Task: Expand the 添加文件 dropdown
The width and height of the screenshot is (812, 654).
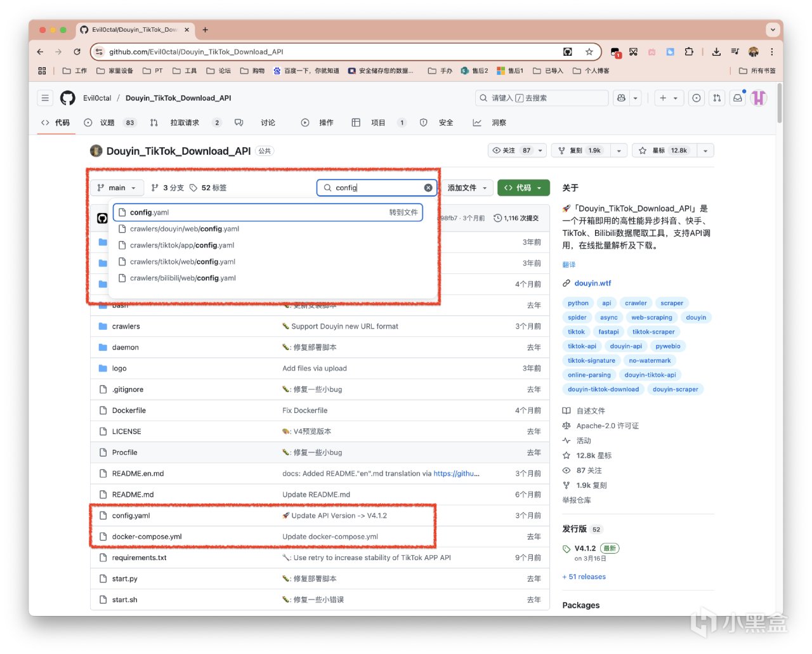Action: pyautogui.click(x=467, y=188)
